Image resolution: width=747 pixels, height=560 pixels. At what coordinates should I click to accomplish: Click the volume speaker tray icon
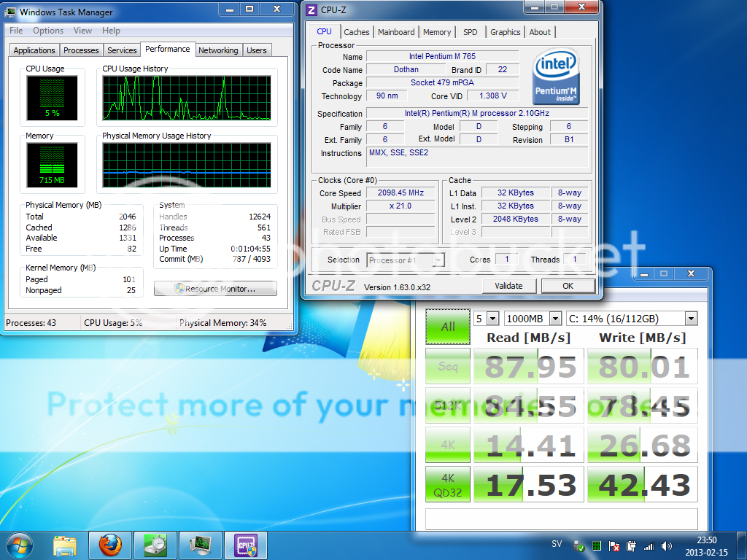point(667,545)
